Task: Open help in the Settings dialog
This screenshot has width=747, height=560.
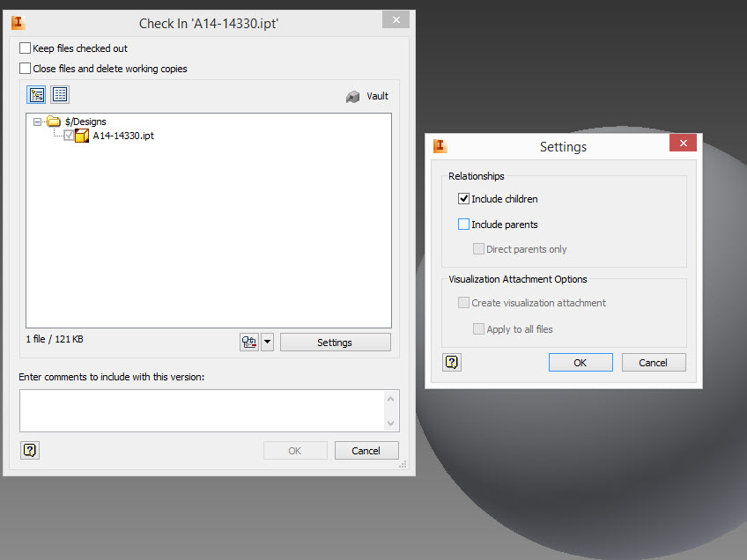Action: [x=452, y=363]
